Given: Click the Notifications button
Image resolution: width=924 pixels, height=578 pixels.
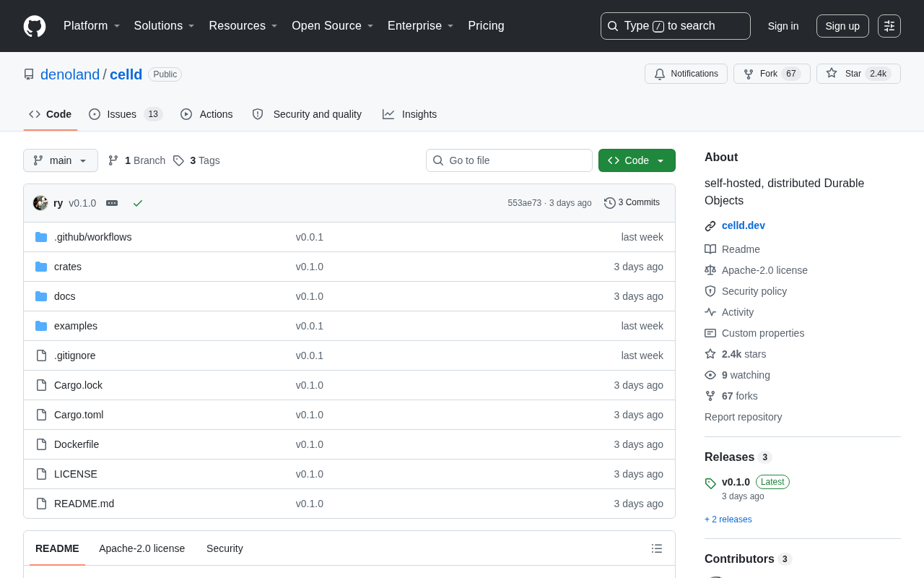Looking at the screenshot, I should pyautogui.click(x=686, y=74).
